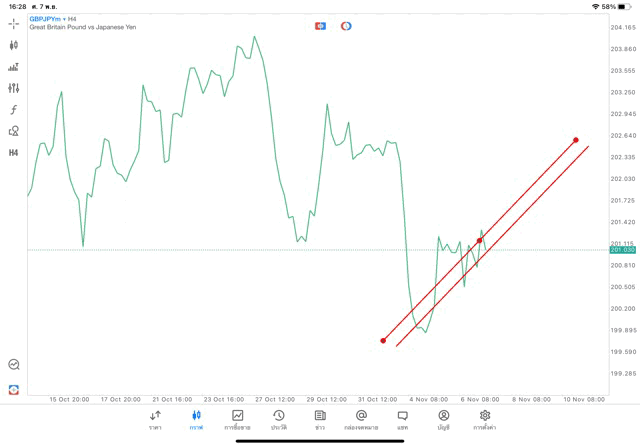Open the function indicators (f) icon
Screen dimensions: 640x447
14,110
